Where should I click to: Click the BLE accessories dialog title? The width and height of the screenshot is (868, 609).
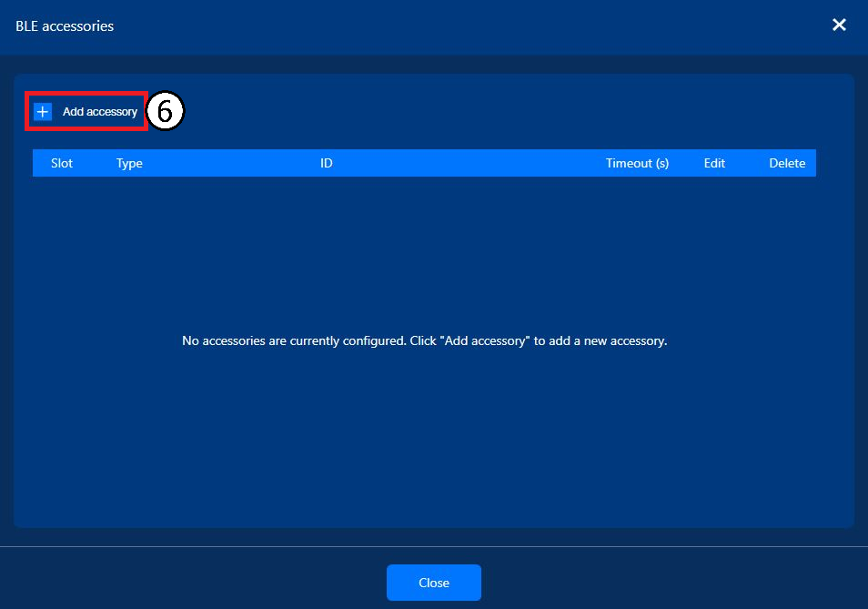tap(65, 26)
